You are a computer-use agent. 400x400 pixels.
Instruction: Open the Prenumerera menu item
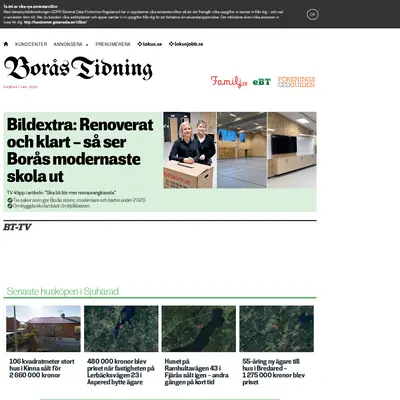tap(113, 44)
